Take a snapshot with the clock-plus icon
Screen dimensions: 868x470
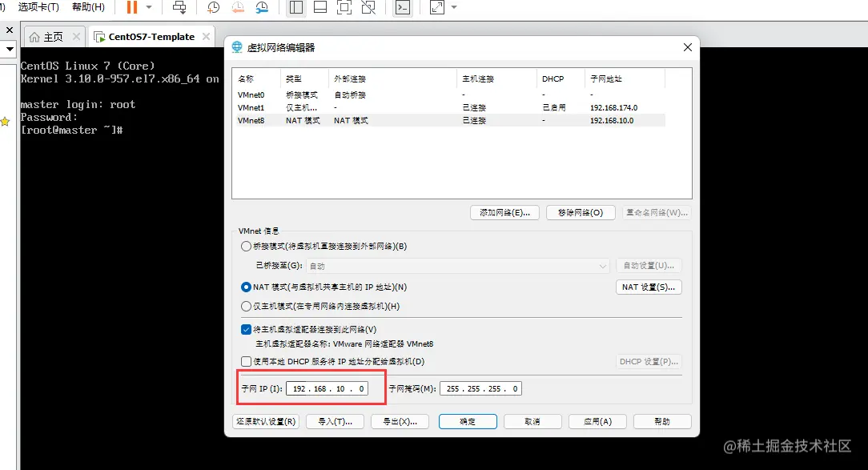pos(213,7)
